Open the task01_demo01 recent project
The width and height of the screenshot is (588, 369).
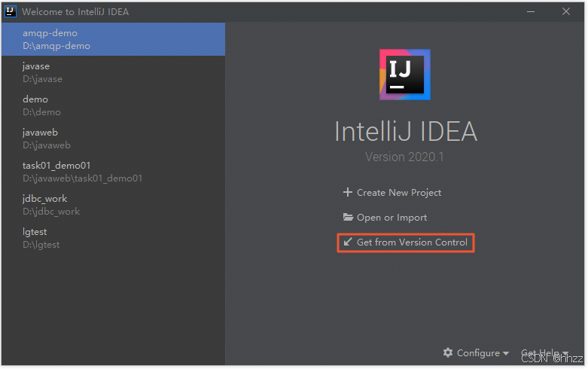click(113, 172)
